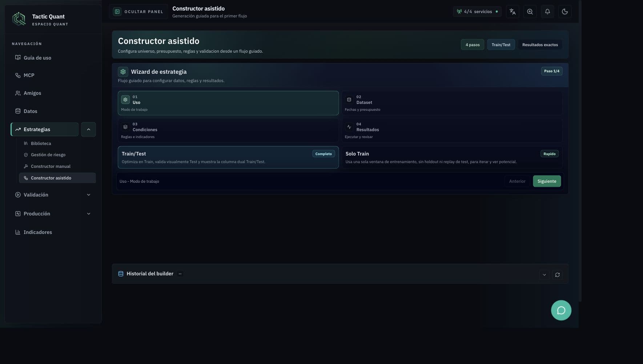This screenshot has height=364, width=643.
Task: Click the Train/Test header badge
Action: tap(501, 45)
